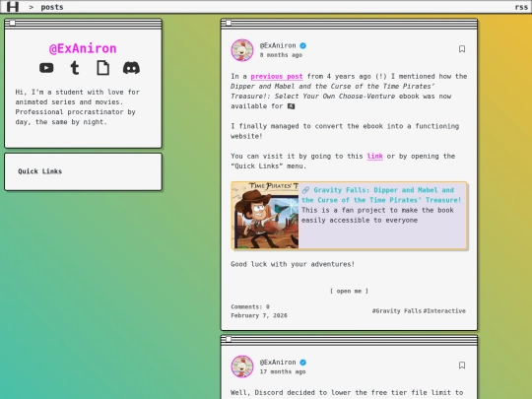Open the rss feed link
This screenshot has height=399, width=532.
pos(521,7)
